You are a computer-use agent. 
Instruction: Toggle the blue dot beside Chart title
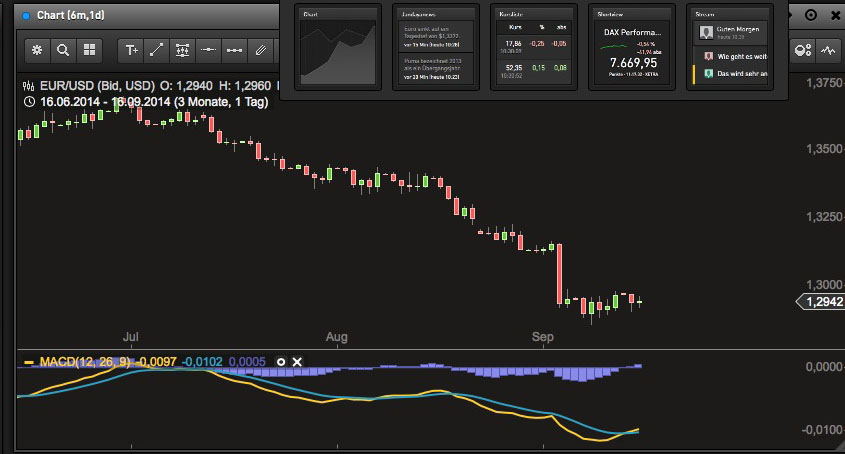(x=25, y=16)
